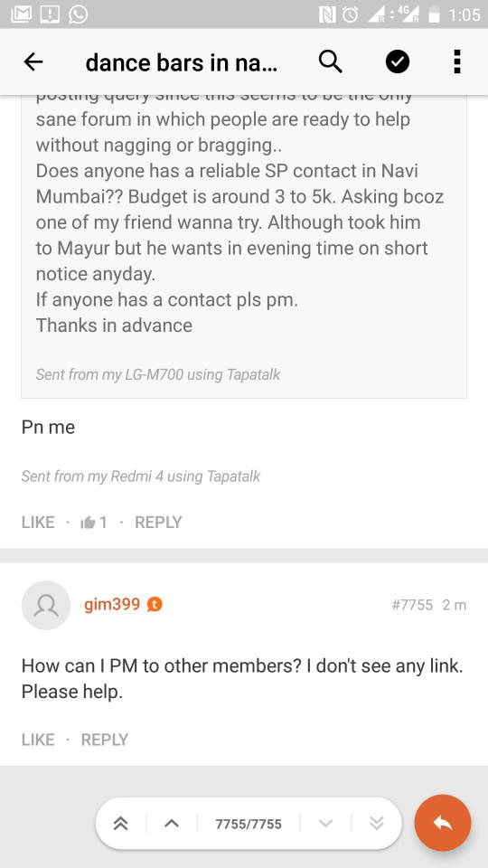
Task: Go to previous page up chevron
Action: 172,823
